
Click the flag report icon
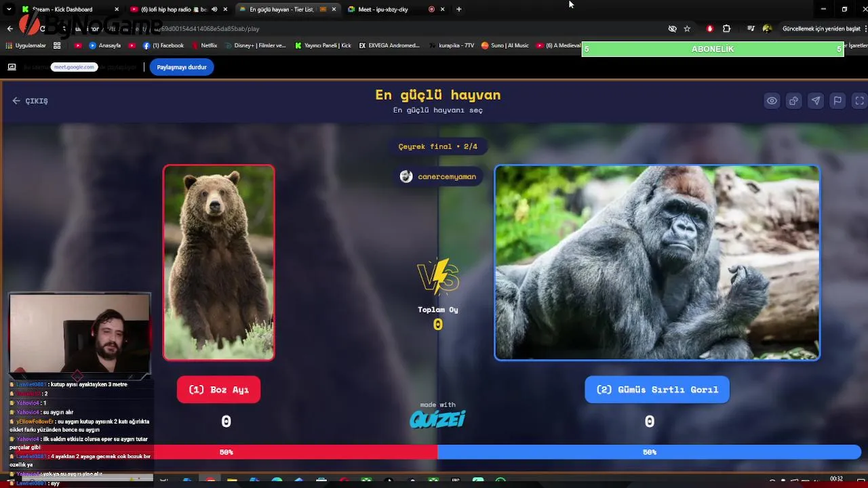click(837, 101)
